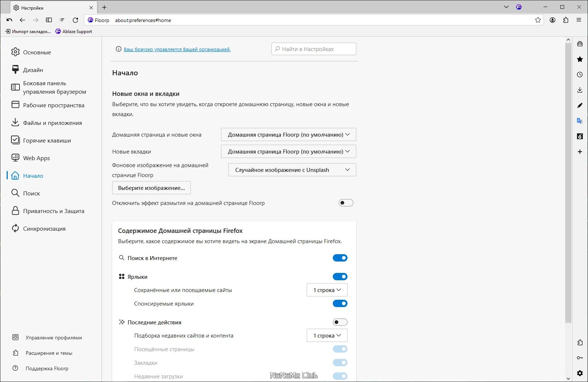Screen dimensions: 588x382
Task: Open the Новые вкладки dropdown
Action: (289, 151)
